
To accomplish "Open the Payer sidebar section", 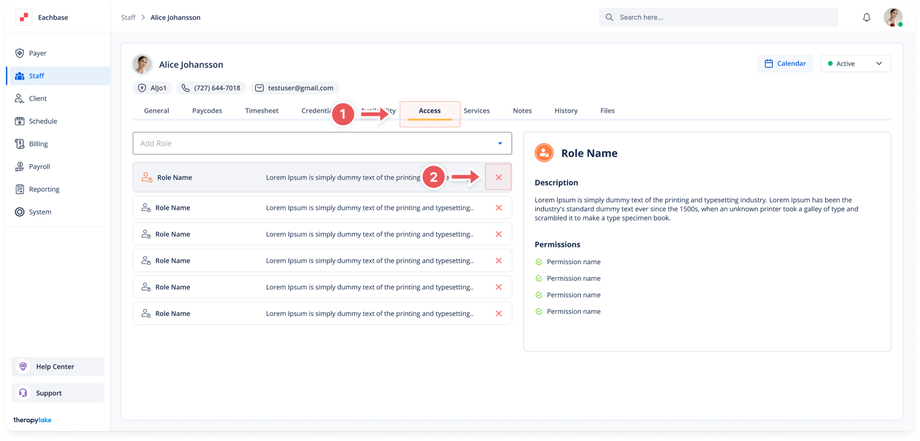I will tap(37, 53).
